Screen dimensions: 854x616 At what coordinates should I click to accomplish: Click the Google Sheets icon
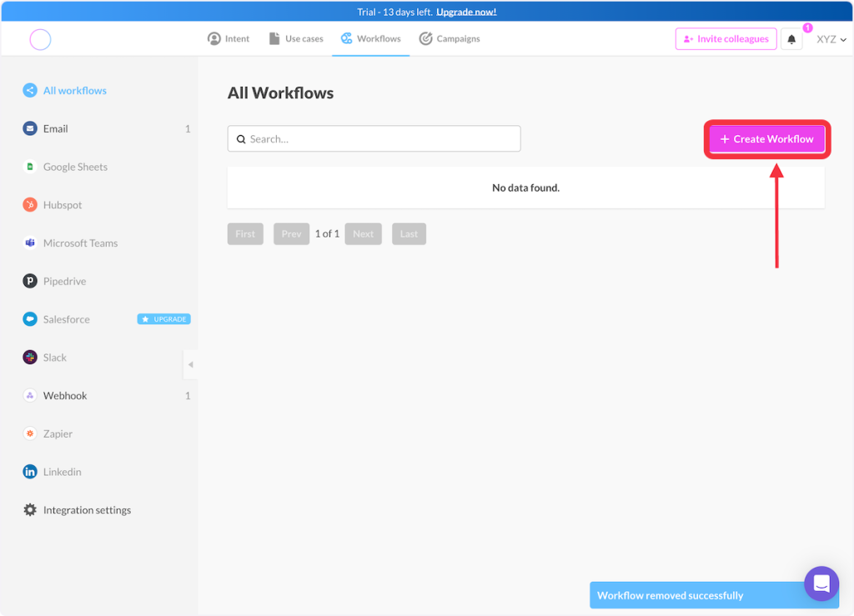[x=30, y=167]
